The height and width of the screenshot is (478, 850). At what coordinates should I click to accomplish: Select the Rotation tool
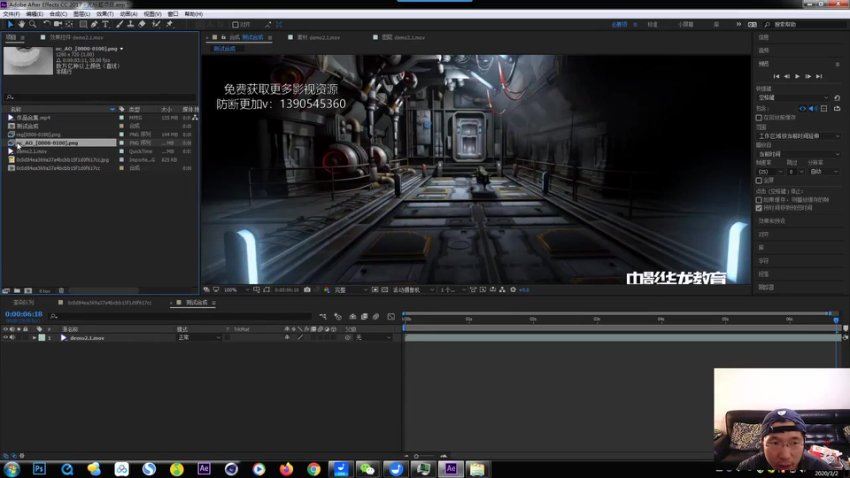47,24
